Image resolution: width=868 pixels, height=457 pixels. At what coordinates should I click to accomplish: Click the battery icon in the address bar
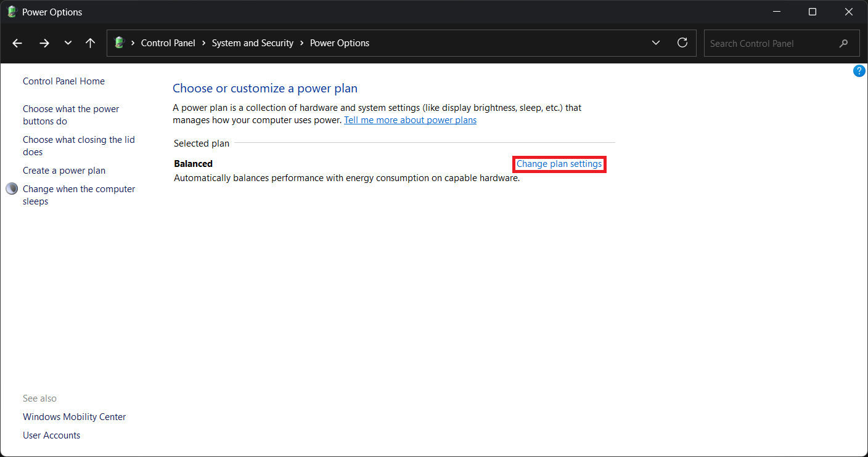(120, 43)
